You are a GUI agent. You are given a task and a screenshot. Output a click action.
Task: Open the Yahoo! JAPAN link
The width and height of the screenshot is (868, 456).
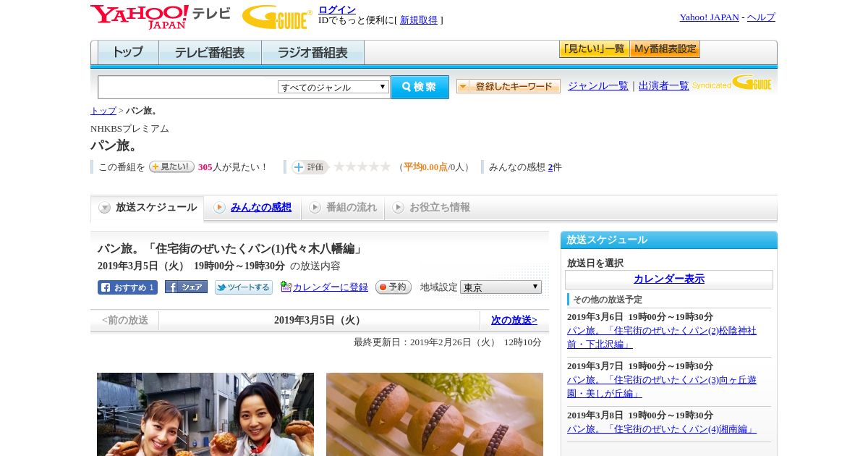tap(710, 17)
